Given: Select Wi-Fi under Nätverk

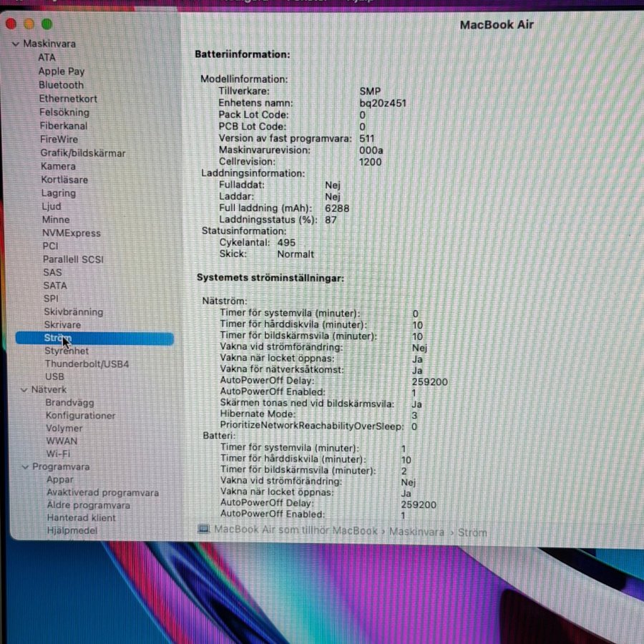Looking at the screenshot, I should (x=58, y=454).
